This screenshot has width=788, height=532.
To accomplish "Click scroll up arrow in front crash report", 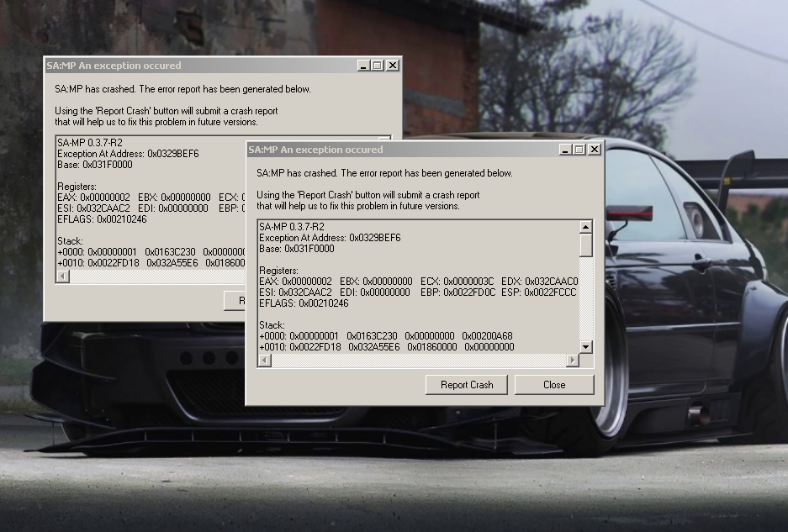I will [586, 227].
